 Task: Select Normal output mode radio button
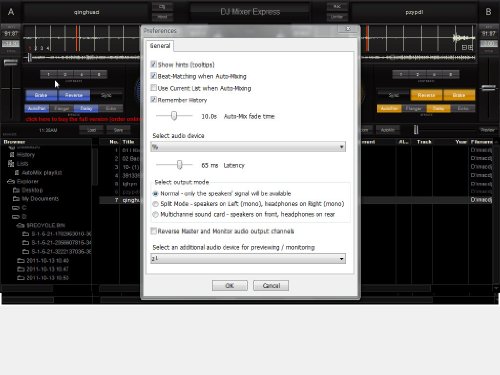(155, 194)
